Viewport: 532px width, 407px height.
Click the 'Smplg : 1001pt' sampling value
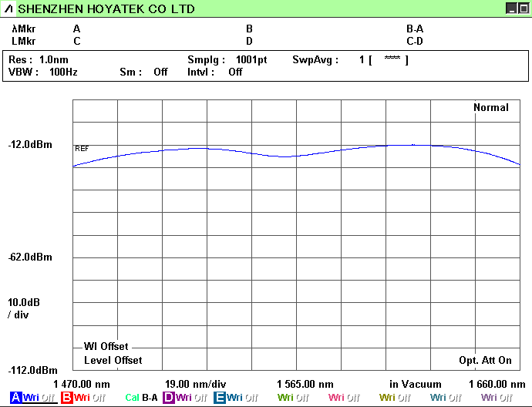tap(227, 59)
